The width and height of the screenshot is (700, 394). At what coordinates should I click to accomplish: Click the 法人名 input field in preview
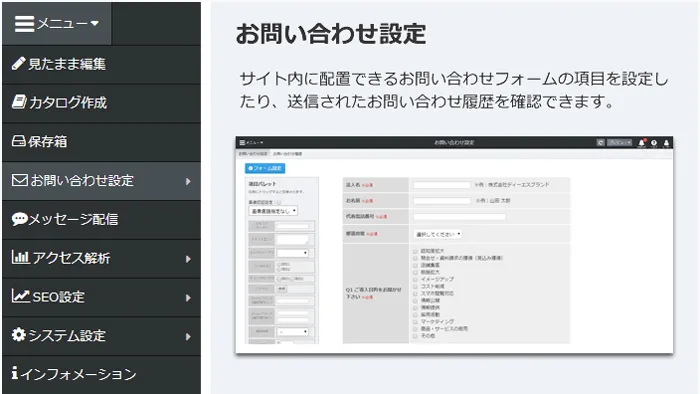pos(442,185)
